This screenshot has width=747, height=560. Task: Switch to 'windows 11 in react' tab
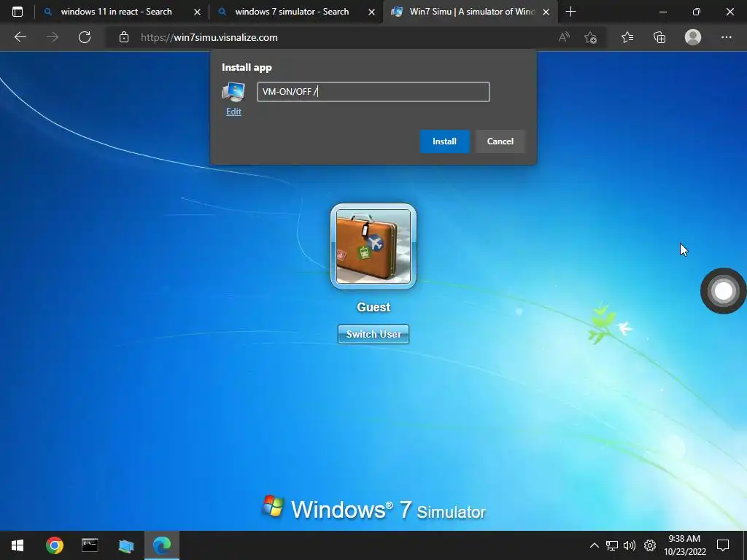[116, 12]
